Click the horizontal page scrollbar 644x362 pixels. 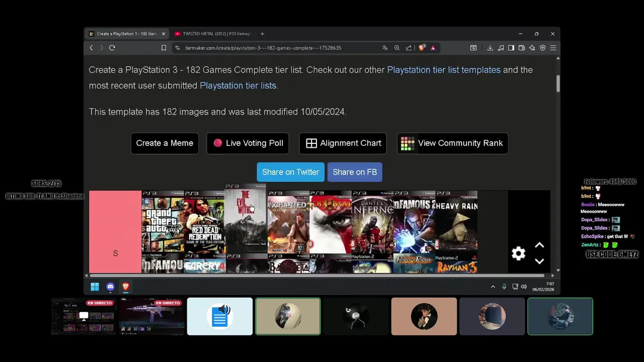pyautogui.click(x=316, y=276)
